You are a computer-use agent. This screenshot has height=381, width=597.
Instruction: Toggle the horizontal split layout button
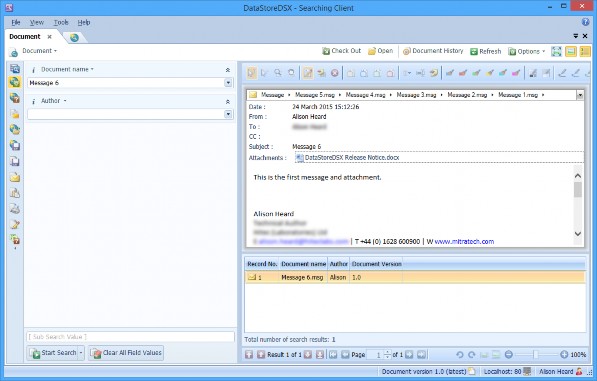pos(571,51)
